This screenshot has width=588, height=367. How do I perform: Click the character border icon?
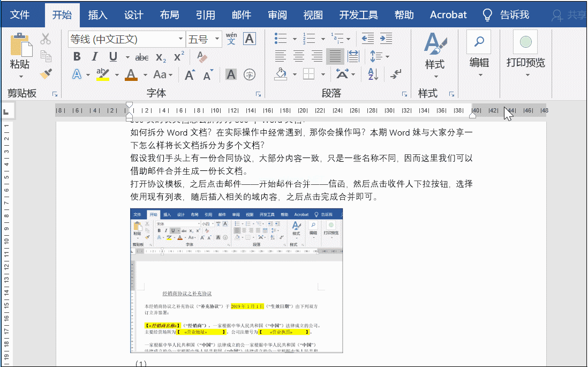pos(250,39)
